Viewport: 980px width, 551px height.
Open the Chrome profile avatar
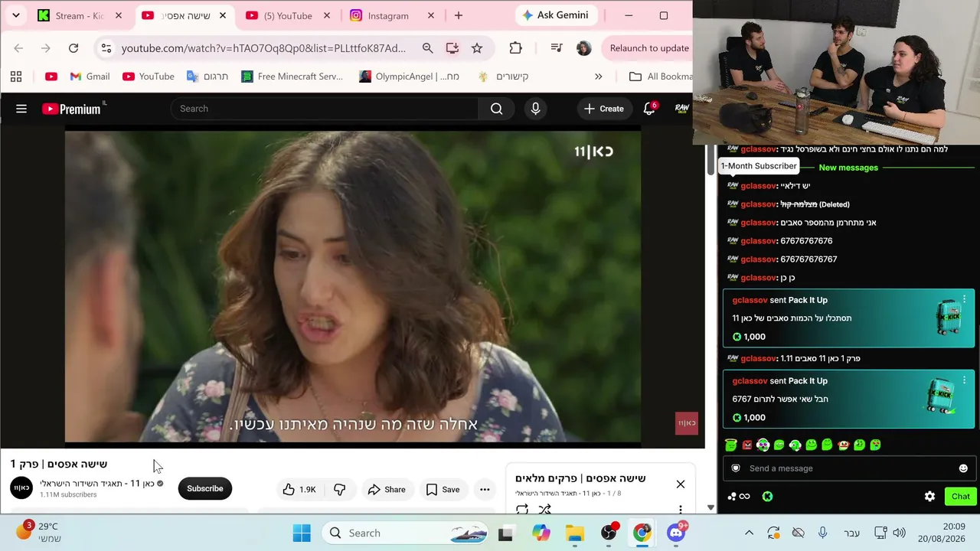(x=583, y=48)
